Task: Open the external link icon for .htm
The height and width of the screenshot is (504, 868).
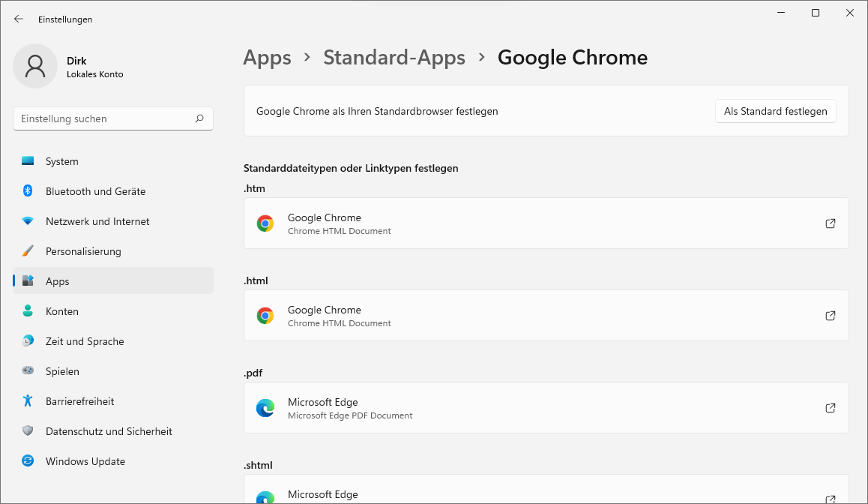Action: pyautogui.click(x=830, y=223)
